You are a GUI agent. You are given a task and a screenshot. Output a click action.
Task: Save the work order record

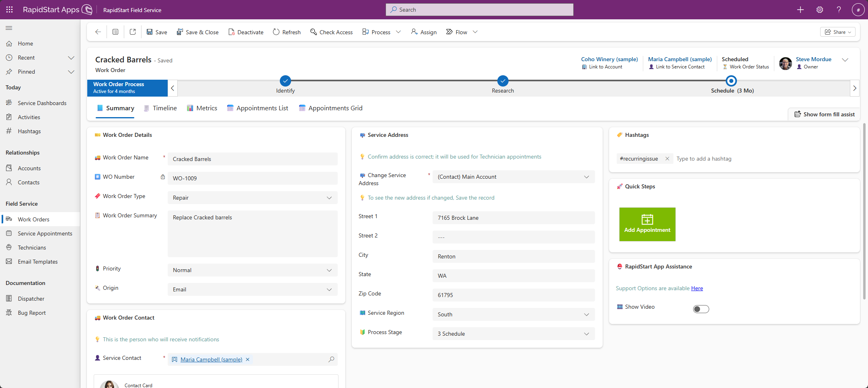(x=157, y=32)
